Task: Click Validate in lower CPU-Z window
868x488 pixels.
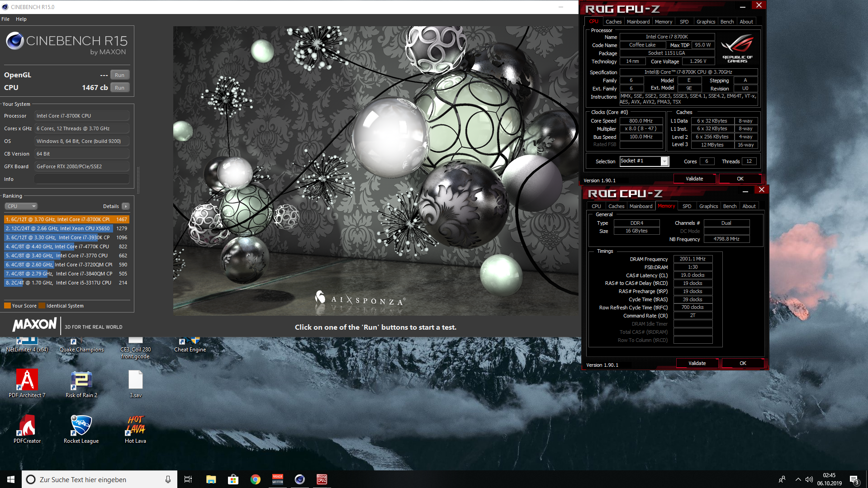Action: (x=697, y=363)
